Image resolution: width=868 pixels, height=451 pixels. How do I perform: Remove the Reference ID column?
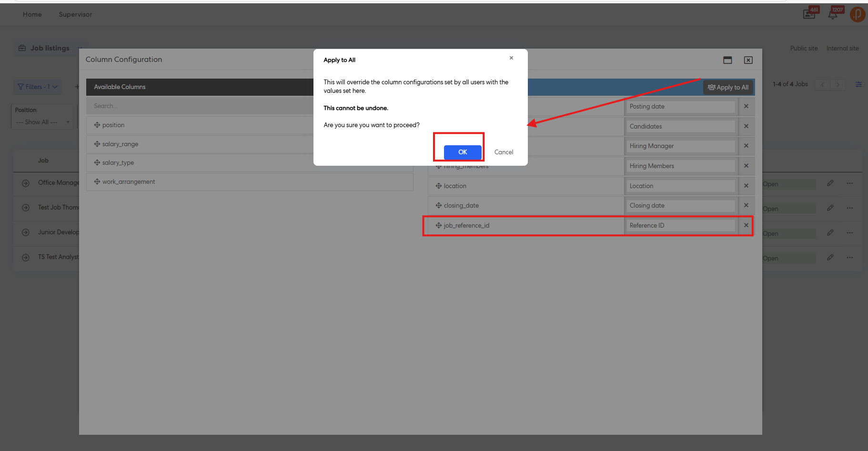(x=746, y=225)
